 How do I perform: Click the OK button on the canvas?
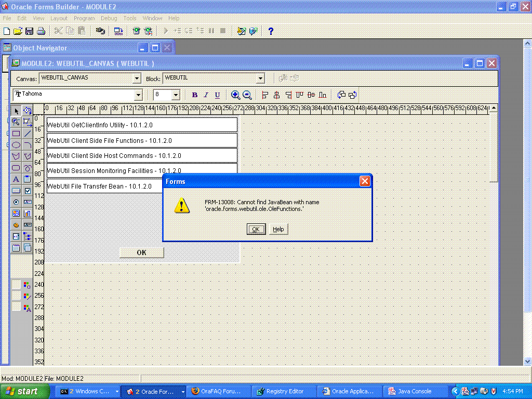click(x=142, y=252)
